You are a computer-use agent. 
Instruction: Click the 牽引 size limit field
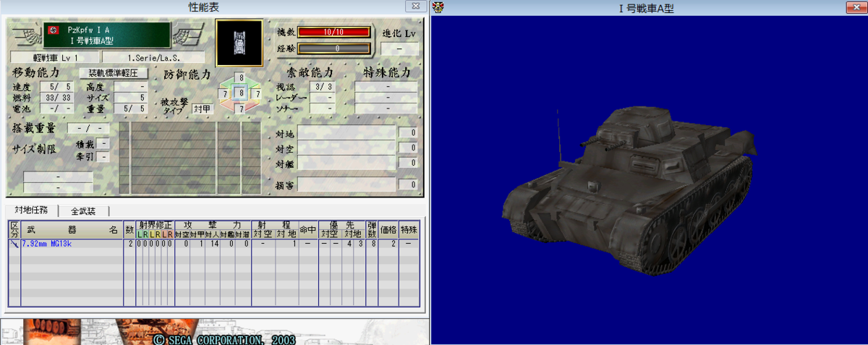pyautogui.click(x=103, y=156)
